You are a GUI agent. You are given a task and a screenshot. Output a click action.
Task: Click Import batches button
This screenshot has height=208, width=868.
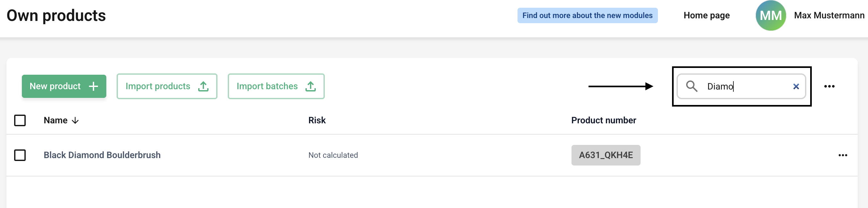276,86
